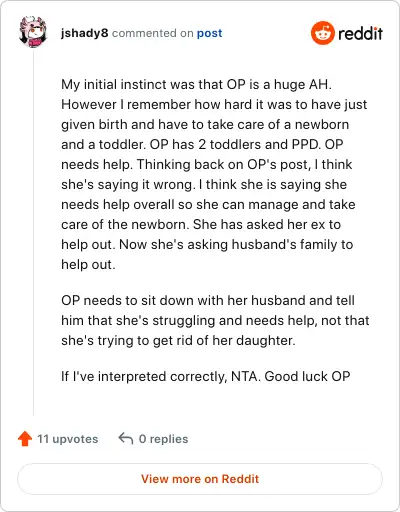Click the paragraph starting "My initial instinct"

214,174
